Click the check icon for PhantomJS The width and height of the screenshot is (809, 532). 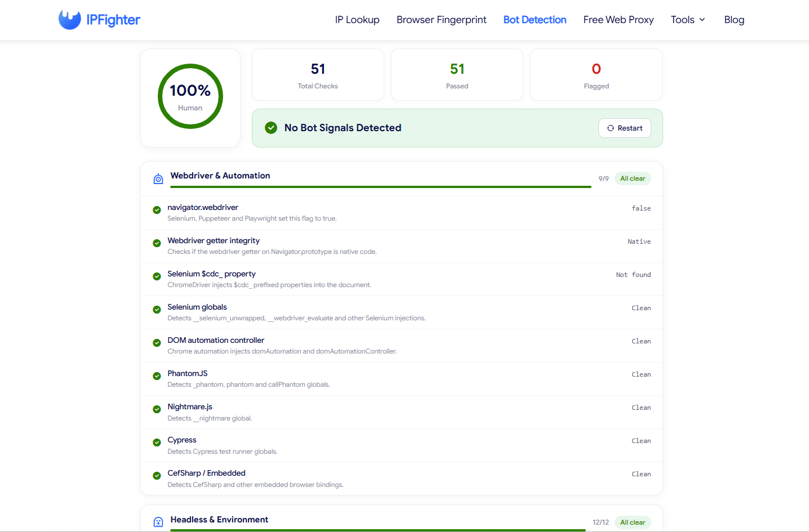click(157, 376)
